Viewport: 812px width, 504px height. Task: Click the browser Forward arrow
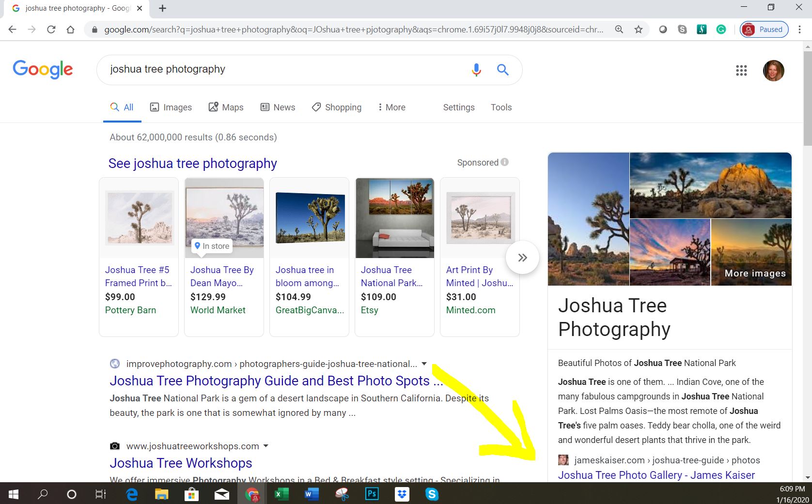coord(32,30)
